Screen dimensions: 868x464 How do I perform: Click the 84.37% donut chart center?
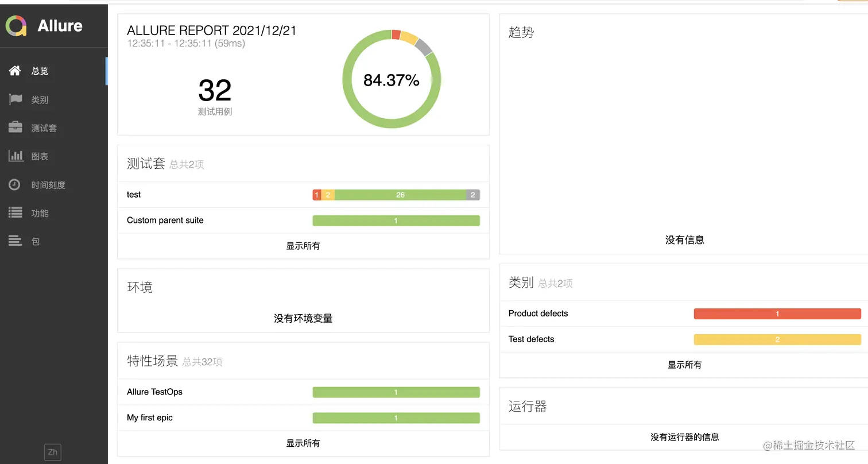click(392, 80)
